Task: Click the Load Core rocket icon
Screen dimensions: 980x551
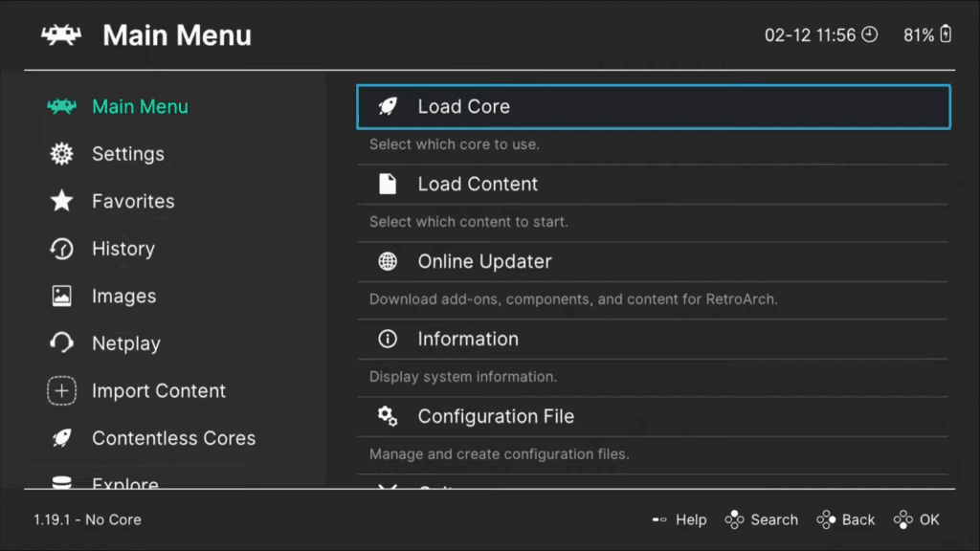Action: 388,107
